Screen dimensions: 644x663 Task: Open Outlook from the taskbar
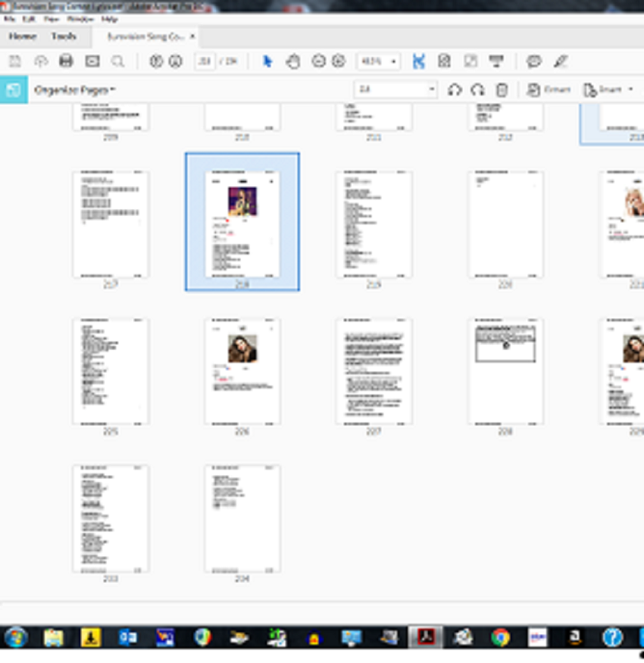tap(128, 637)
